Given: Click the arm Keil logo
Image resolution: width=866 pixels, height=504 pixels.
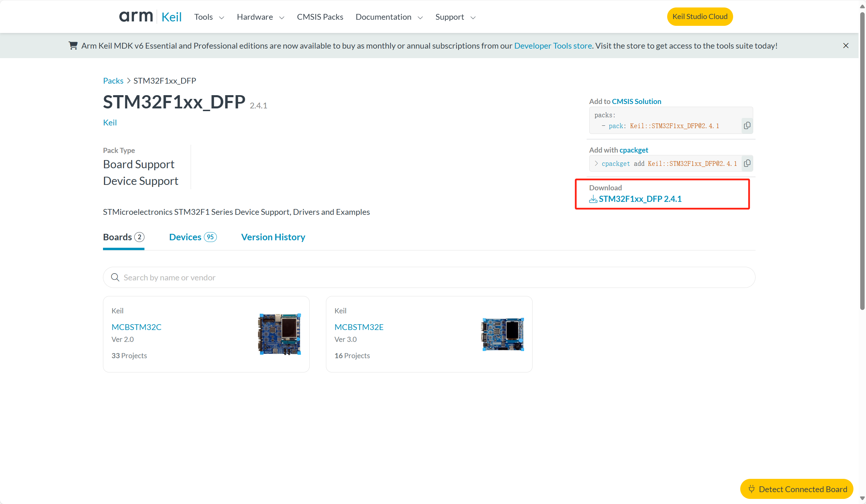Looking at the screenshot, I should [150, 17].
